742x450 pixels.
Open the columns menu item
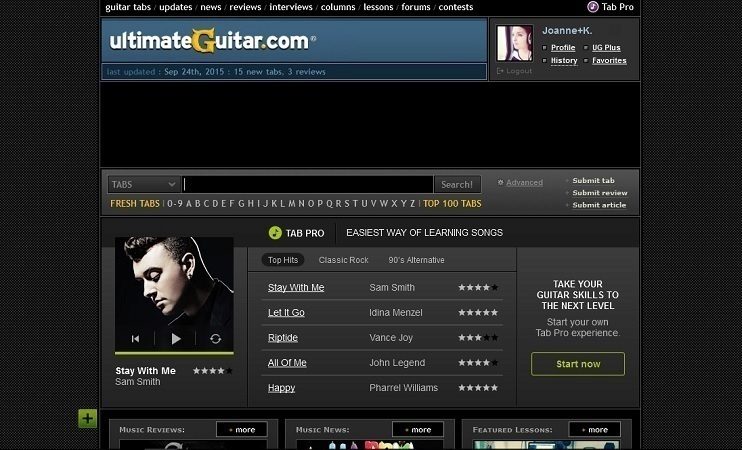pyautogui.click(x=338, y=7)
